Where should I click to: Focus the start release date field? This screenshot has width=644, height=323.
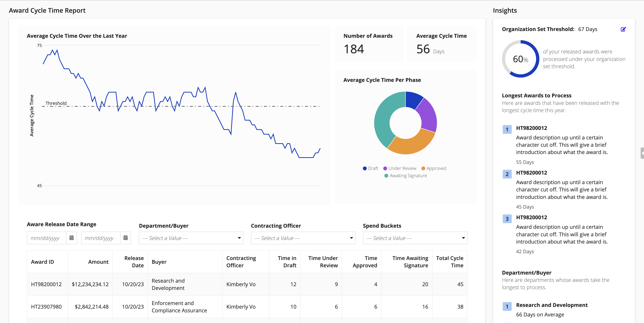(47, 238)
